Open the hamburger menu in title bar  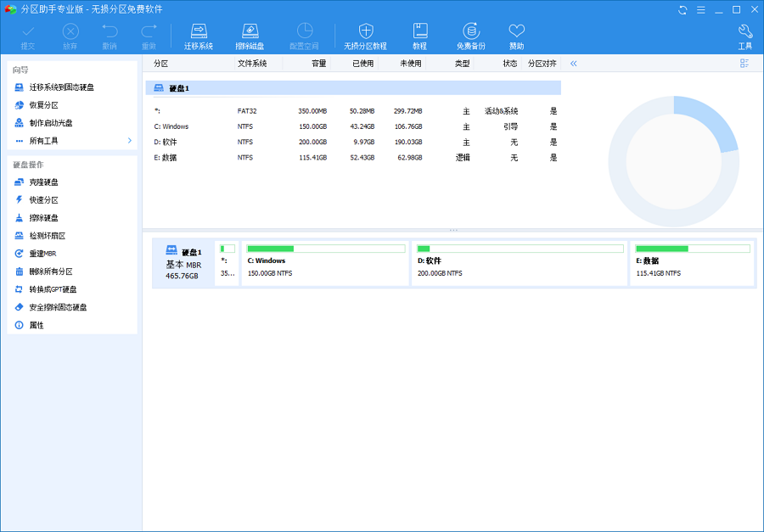coord(700,9)
